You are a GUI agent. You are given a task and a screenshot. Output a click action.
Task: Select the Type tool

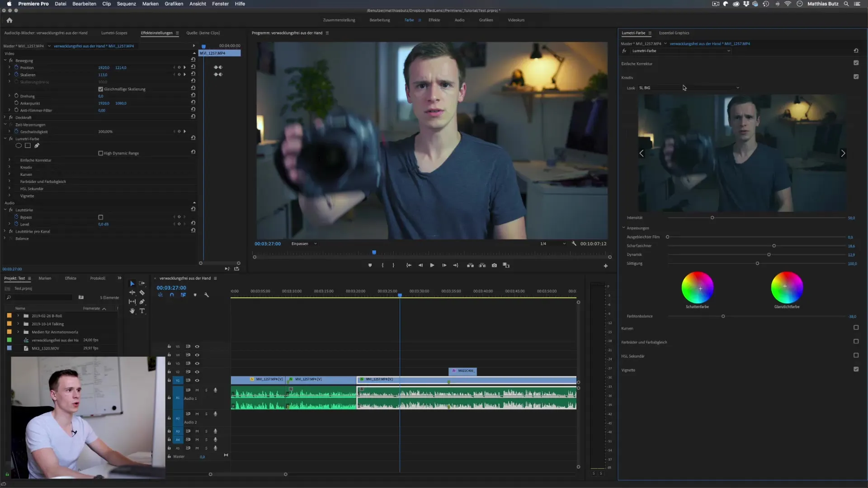coord(142,311)
